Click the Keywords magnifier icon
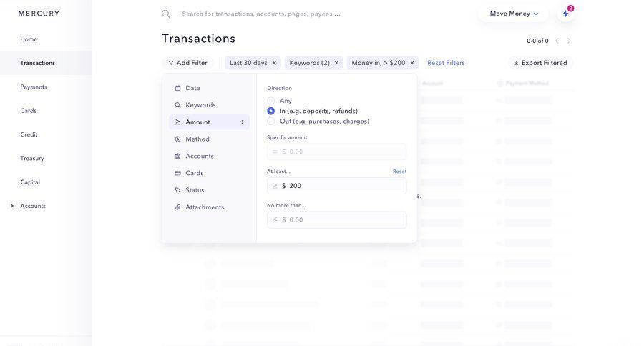The height and width of the screenshot is (346, 644). coord(178,105)
